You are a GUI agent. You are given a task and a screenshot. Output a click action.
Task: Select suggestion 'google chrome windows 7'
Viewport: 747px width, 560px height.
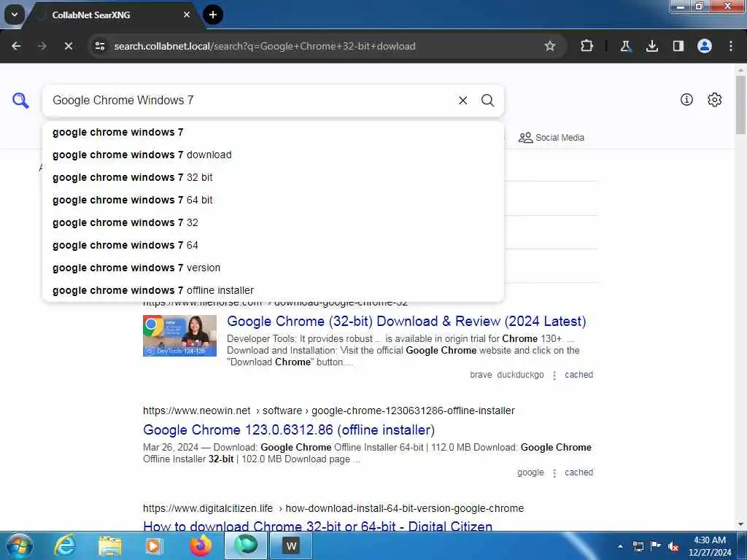[273, 133]
